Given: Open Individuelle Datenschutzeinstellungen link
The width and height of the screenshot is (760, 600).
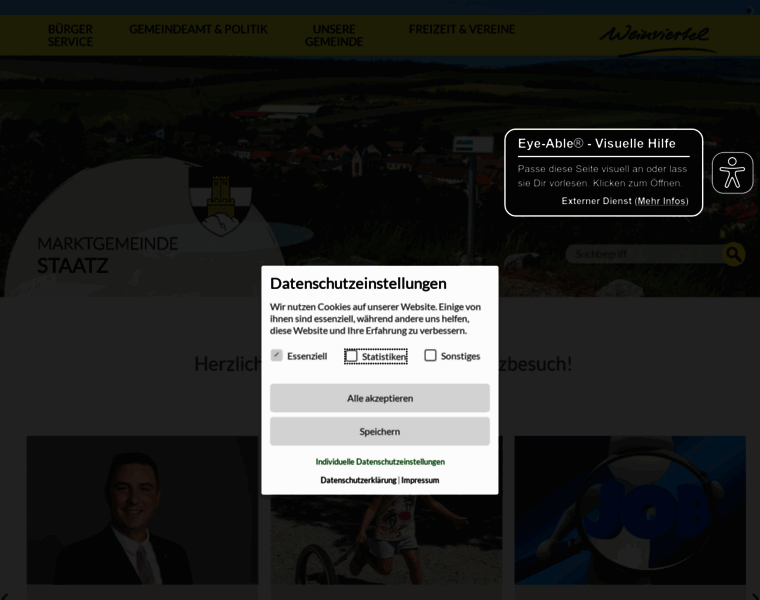Looking at the screenshot, I should [380, 462].
